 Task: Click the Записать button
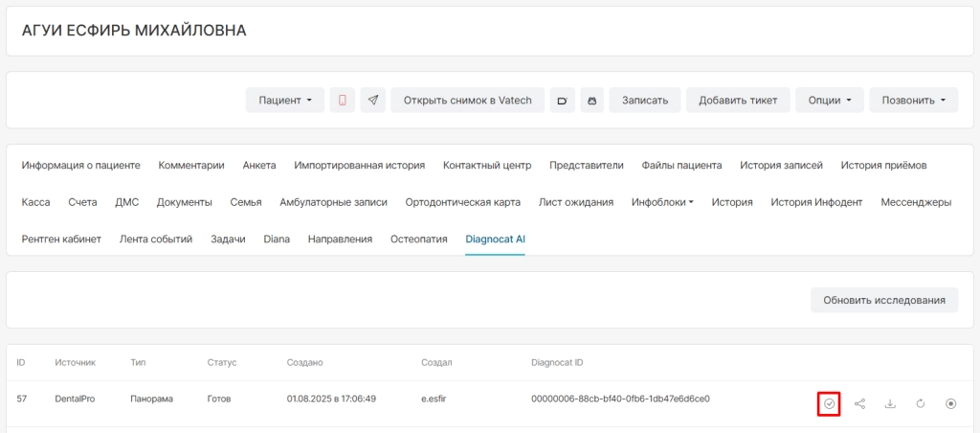pyautogui.click(x=645, y=101)
